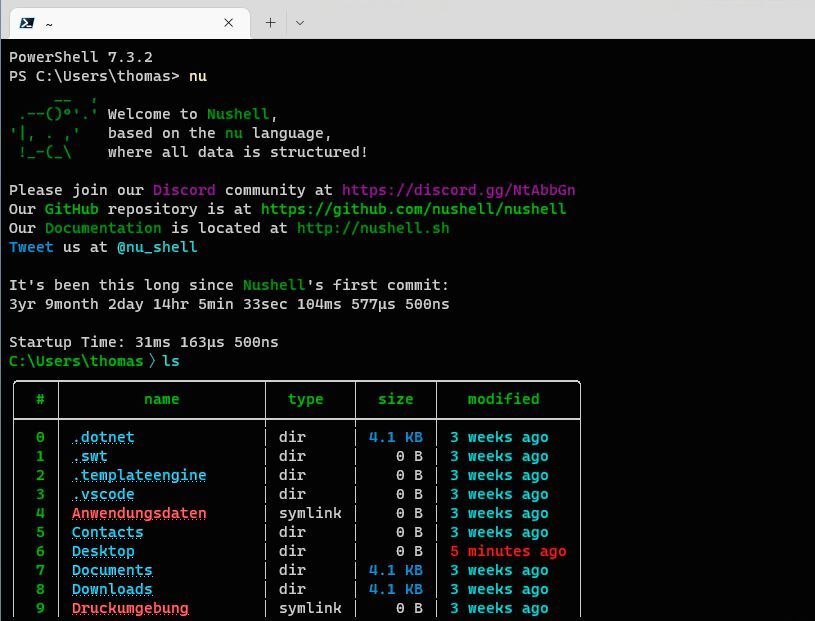This screenshot has height=621, width=815.
Task: Click the Downloads directory entry
Action: tap(112, 589)
